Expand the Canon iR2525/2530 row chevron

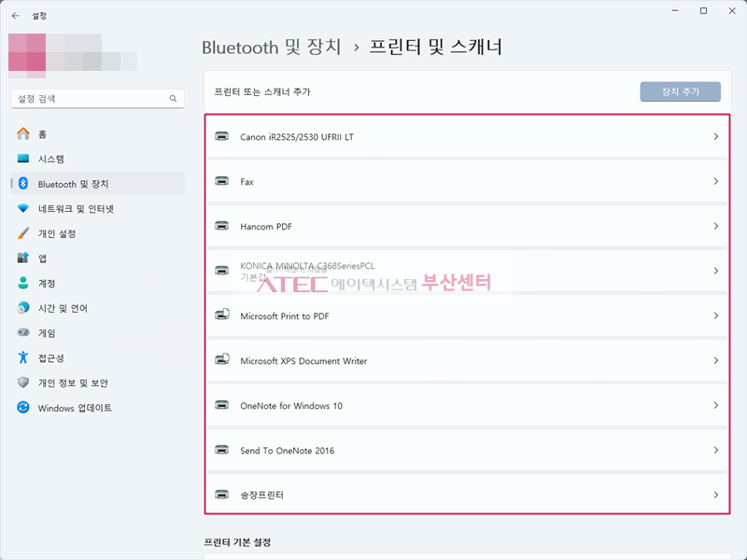pos(715,136)
